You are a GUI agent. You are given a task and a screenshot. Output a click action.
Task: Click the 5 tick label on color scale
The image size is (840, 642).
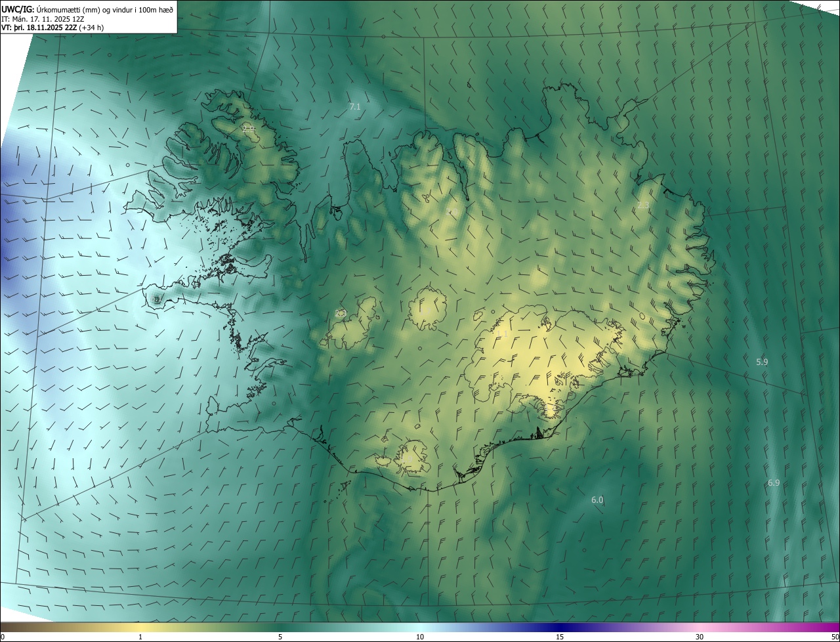pyautogui.click(x=280, y=637)
